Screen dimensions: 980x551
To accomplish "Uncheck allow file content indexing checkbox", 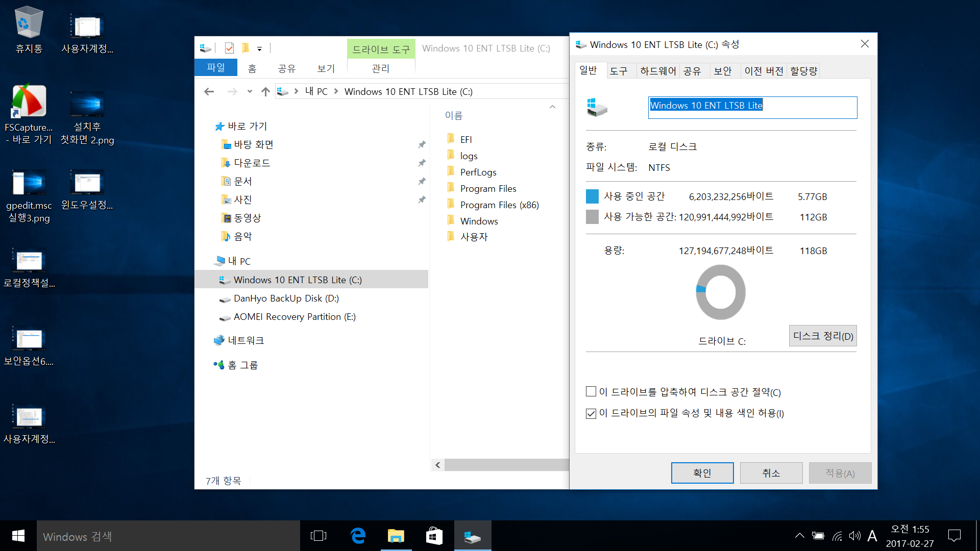I will [x=591, y=413].
